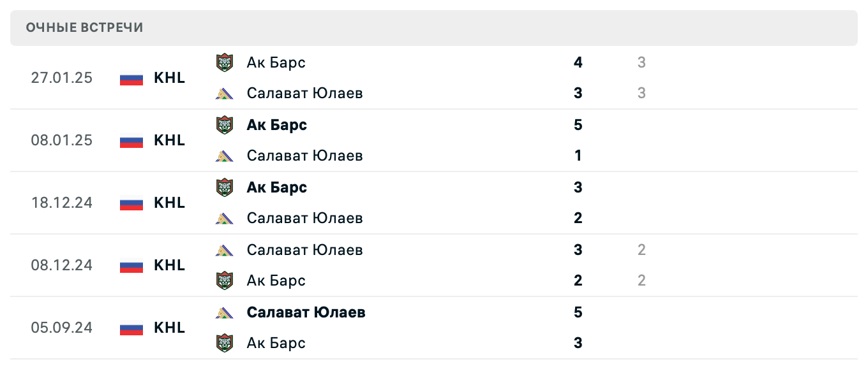Click the Салават Юлаев logo in the 08.12.24 match
This screenshot has height=371, width=868.
pos(225,249)
